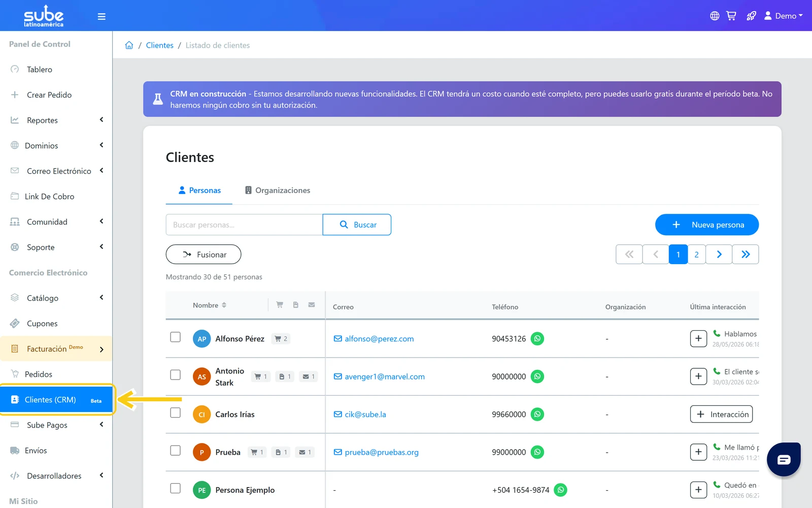Click envelope column header icon

(x=312, y=305)
